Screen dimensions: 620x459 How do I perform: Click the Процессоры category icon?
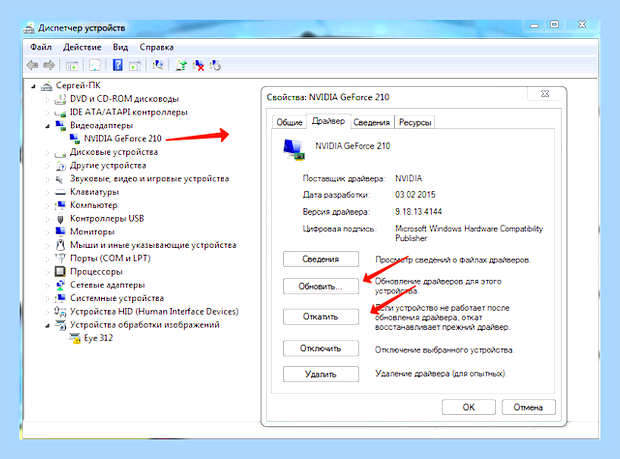click(60, 272)
